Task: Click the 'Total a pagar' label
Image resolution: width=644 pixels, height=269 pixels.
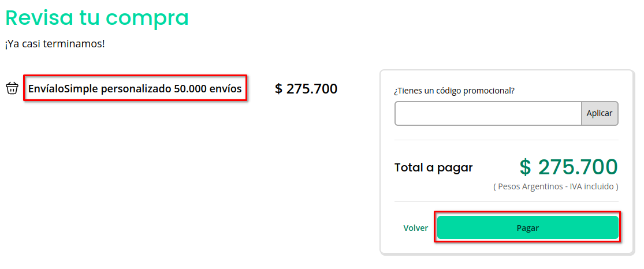Action: point(433,168)
